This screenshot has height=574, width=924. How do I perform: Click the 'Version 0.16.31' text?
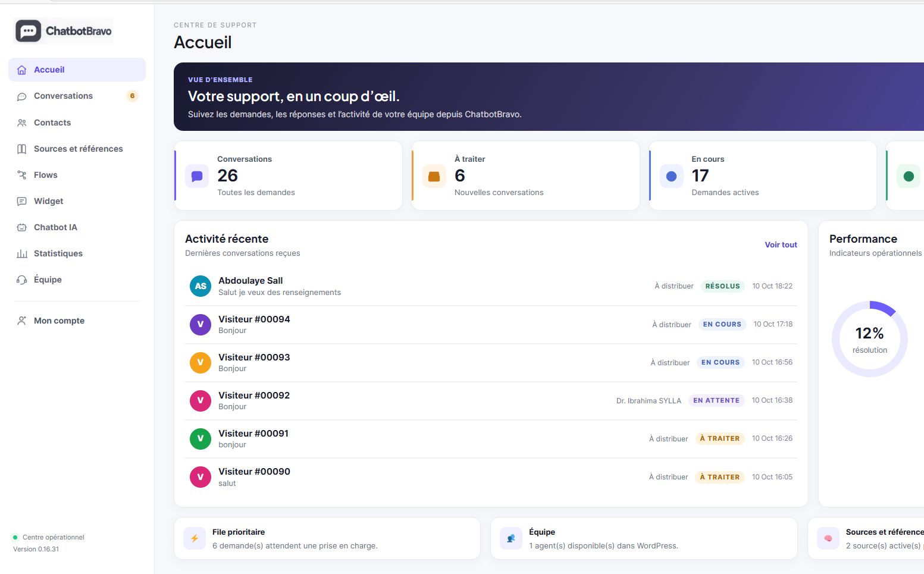pos(36,549)
